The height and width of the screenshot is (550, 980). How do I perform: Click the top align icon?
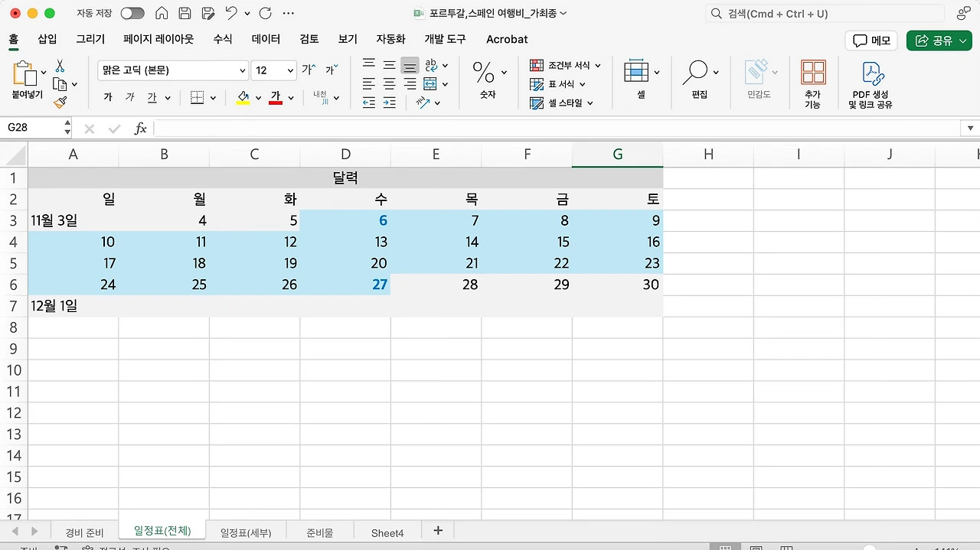(x=369, y=65)
